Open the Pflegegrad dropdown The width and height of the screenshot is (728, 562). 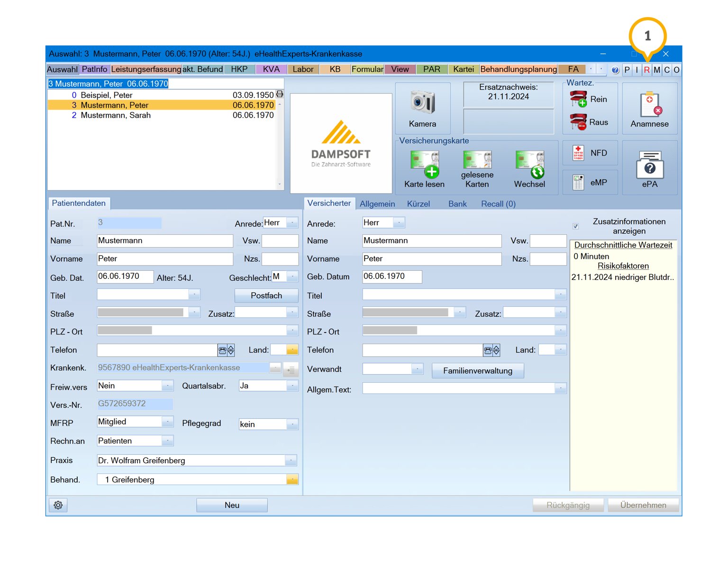[292, 424]
